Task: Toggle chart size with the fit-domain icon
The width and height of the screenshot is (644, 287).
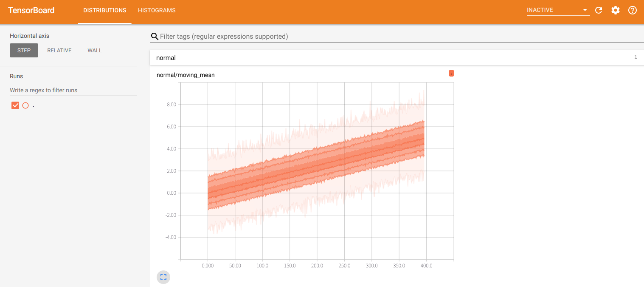Action: click(163, 277)
